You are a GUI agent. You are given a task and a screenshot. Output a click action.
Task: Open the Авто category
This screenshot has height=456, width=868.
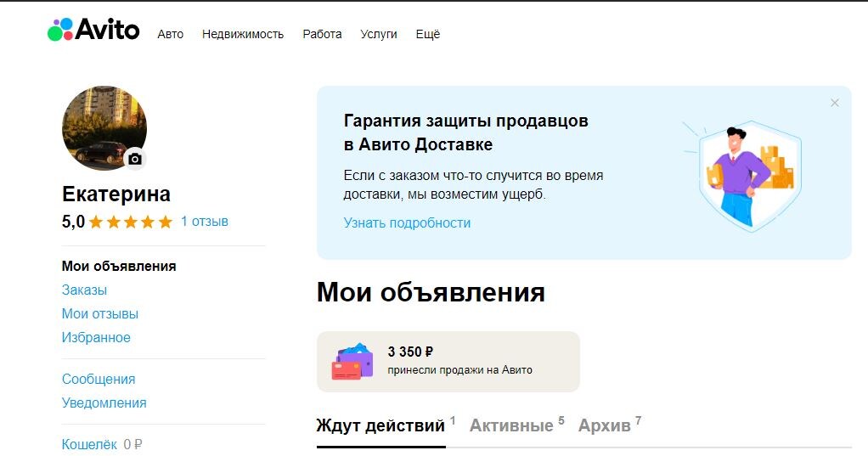coord(170,34)
